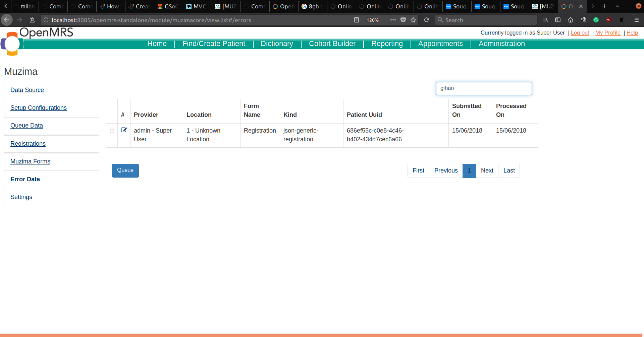Select page 1 in the pagination
The width and height of the screenshot is (644, 337).
[x=469, y=171]
